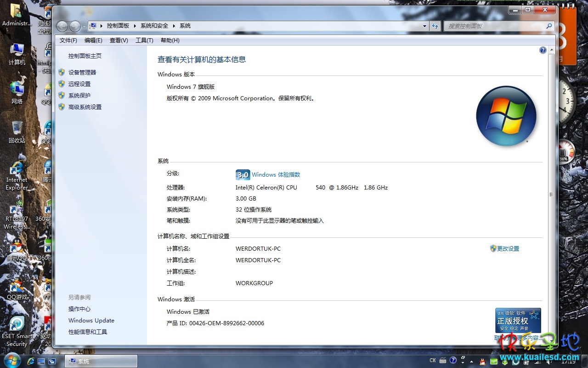Open the 文件(F) menu

click(68, 40)
